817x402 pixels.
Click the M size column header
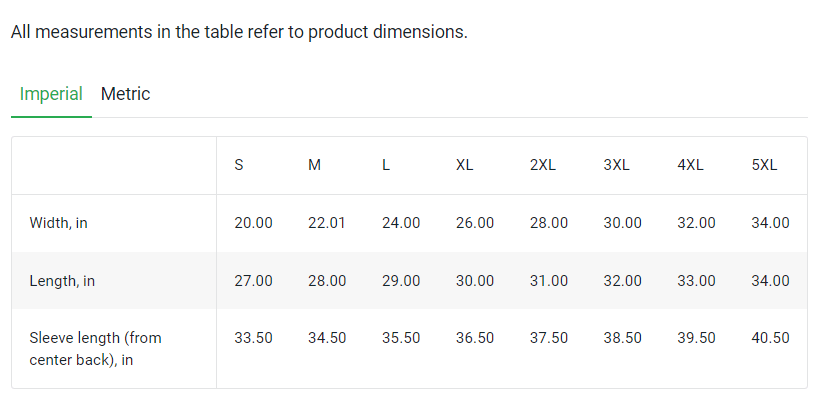(x=314, y=165)
